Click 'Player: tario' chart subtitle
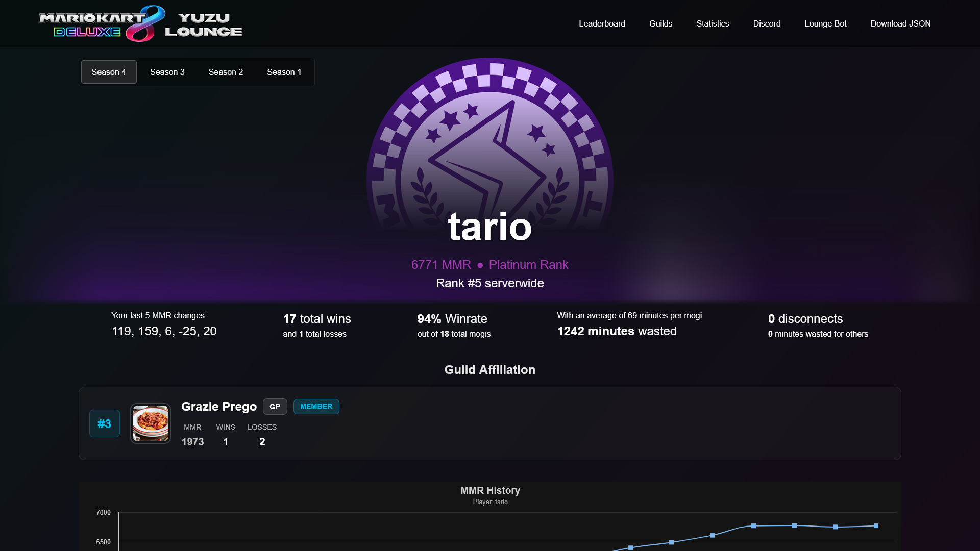 tap(490, 502)
